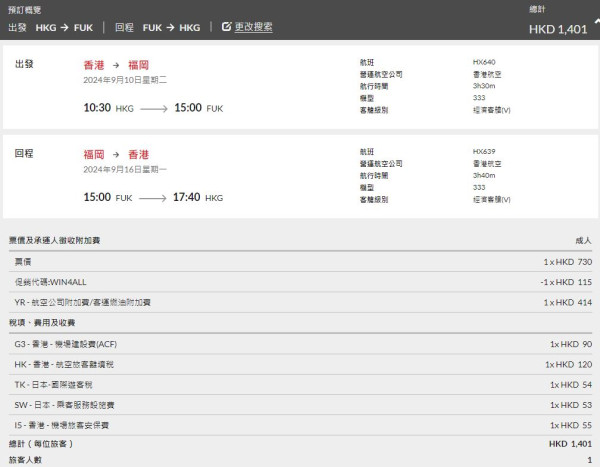Select the HKD 1,401 total in header
This screenshot has width=600, height=467.
coord(558,29)
